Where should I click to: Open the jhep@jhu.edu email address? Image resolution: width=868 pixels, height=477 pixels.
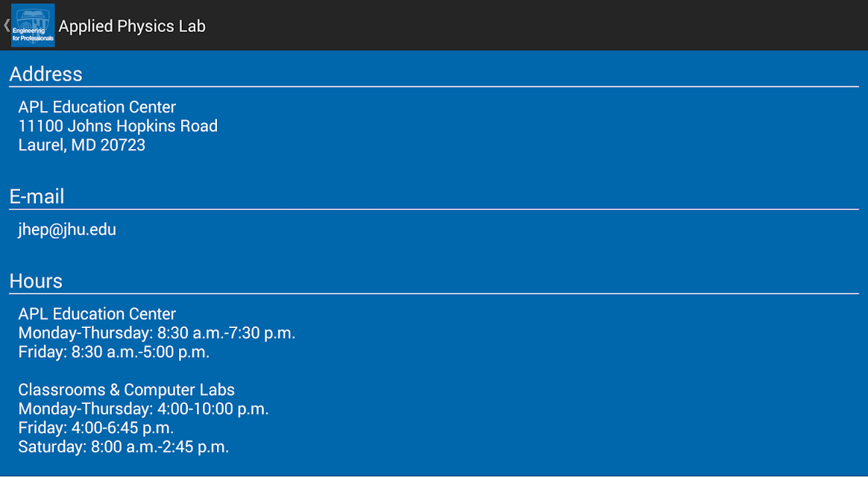point(67,230)
